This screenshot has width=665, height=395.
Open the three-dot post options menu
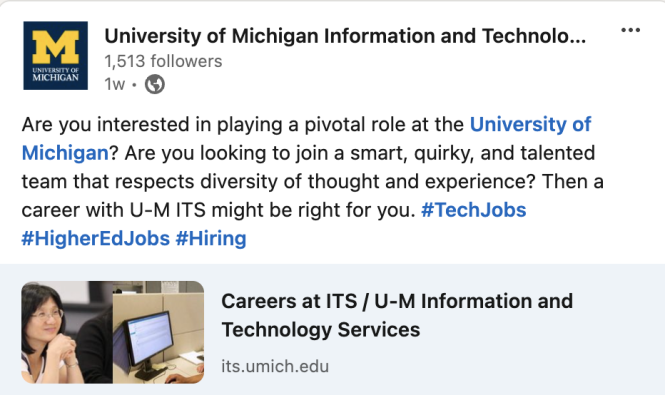click(x=630, y=30)
